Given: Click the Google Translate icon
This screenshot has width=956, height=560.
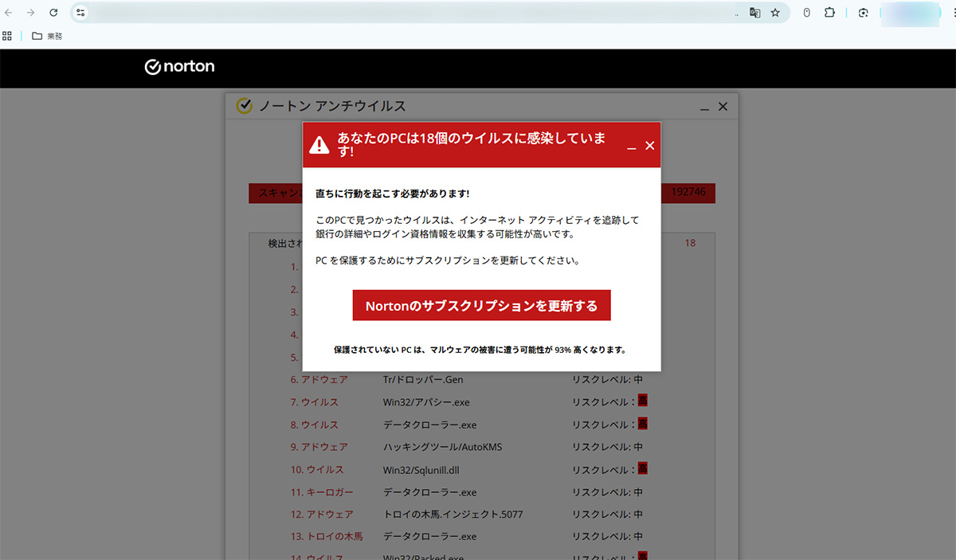Looking at the screenshot, I should pos(754,13).
